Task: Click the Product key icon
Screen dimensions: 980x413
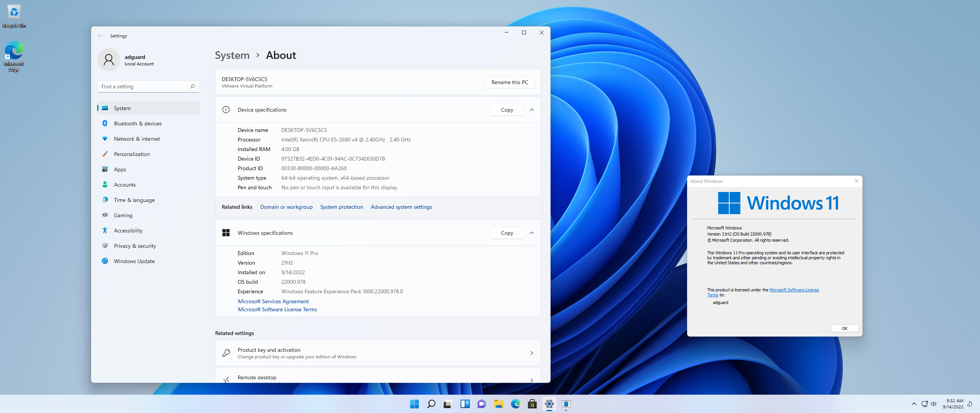Action: tap(226, 353)
